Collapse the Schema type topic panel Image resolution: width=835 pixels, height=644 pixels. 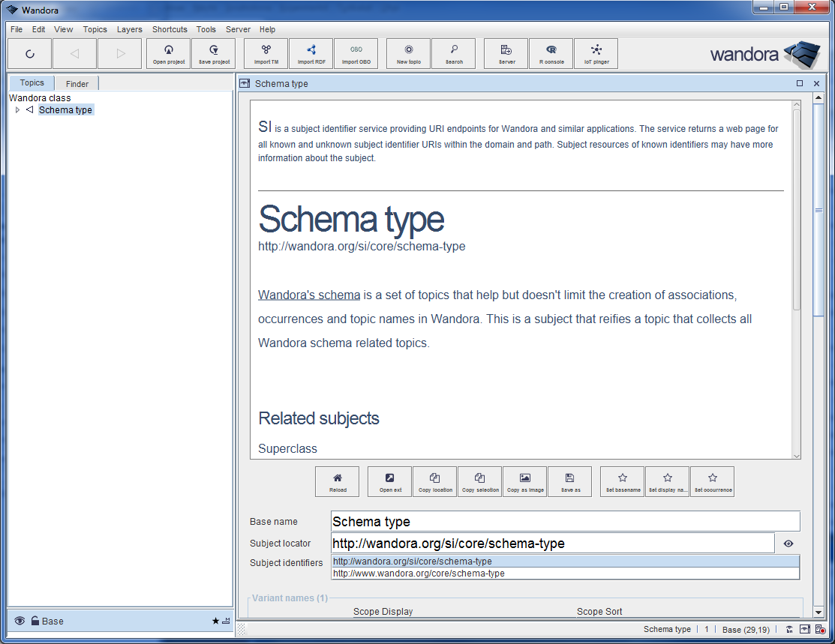click(799, 83)
